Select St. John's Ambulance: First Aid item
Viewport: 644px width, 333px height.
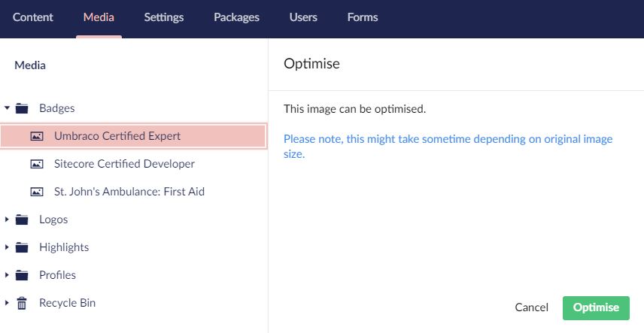(129, 192)
